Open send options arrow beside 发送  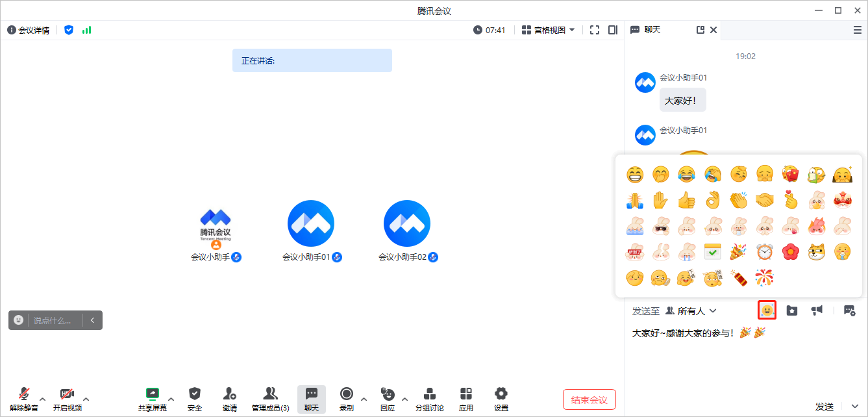854,407
